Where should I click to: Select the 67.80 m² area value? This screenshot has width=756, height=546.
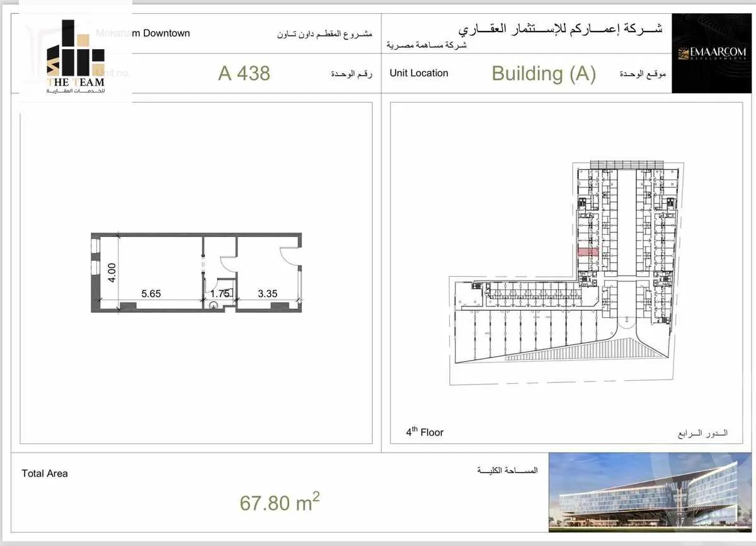(280, 503)
